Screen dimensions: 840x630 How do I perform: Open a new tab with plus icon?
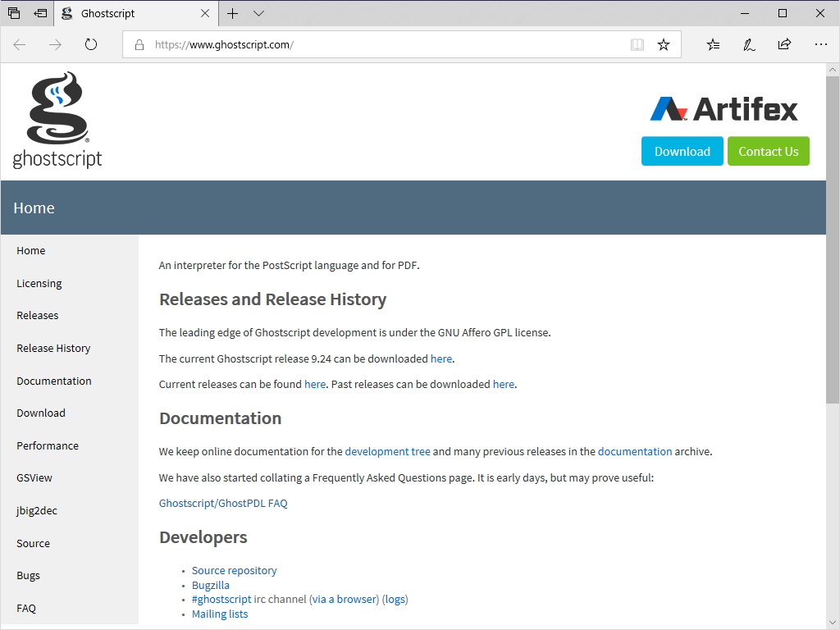[x=232, y=13]
